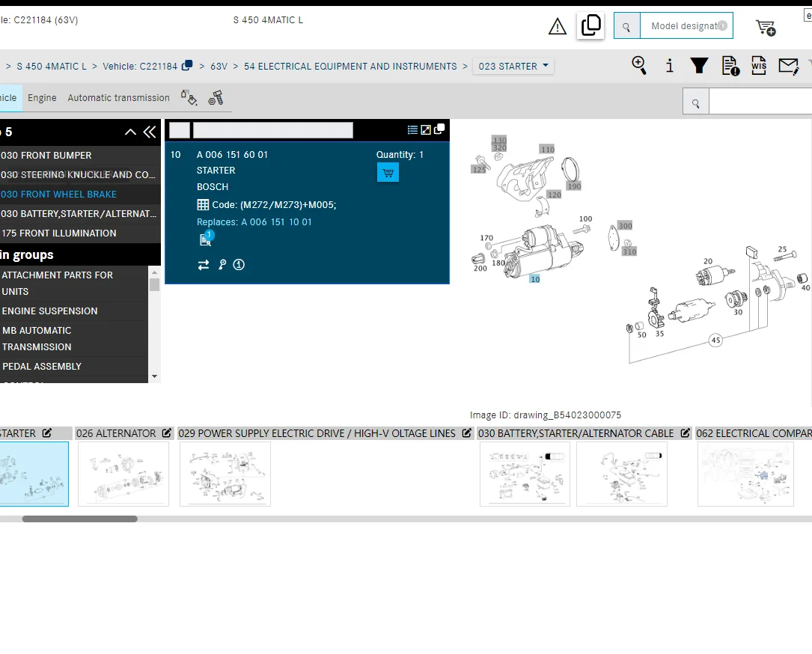Select 030 FRONT BUMPER entry
The width and height of the screenshot is (812, 654).
coord(79,156)
